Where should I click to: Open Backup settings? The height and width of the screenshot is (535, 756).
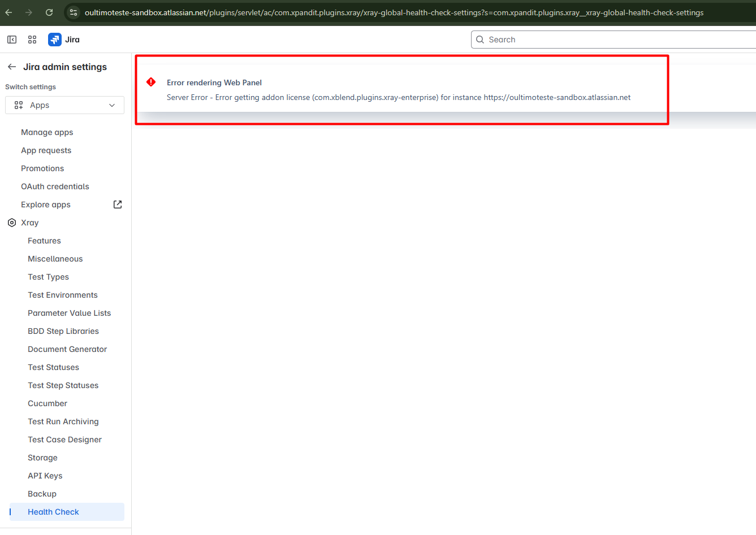pos(42,494)
